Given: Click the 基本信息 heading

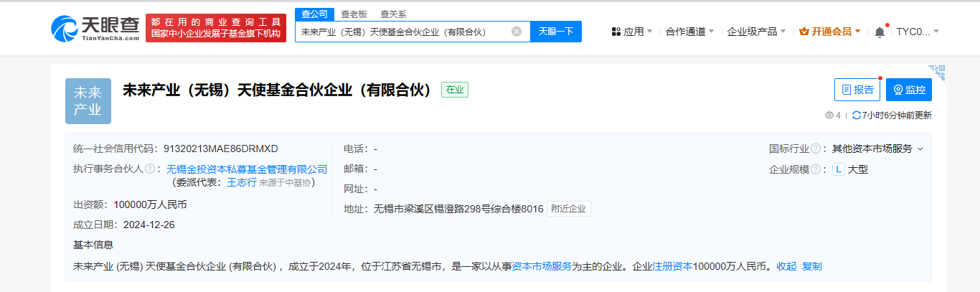Looking at the screenshot, I should pyautogui.click(x=93, y=245).
